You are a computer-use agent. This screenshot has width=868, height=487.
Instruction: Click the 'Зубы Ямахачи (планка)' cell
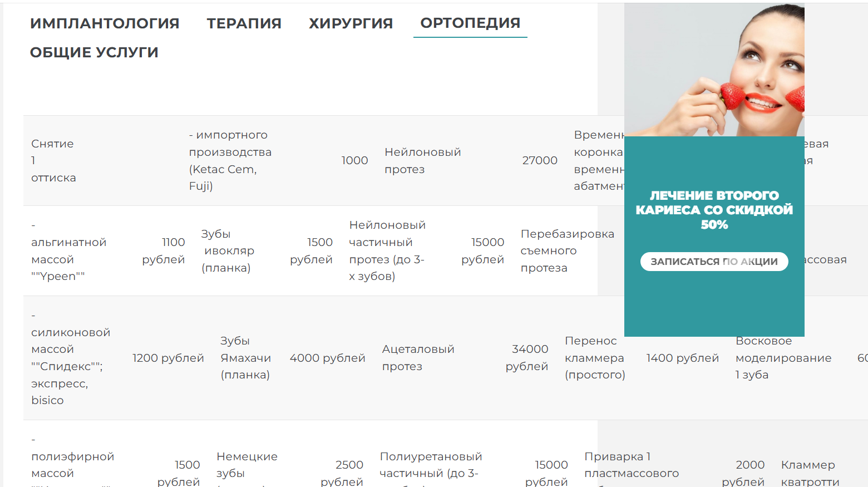coord(245,358)
